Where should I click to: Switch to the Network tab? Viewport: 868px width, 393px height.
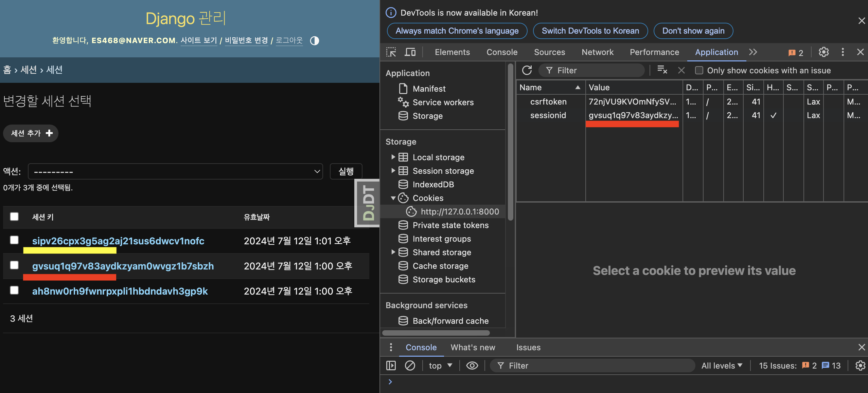pos(597,52)
